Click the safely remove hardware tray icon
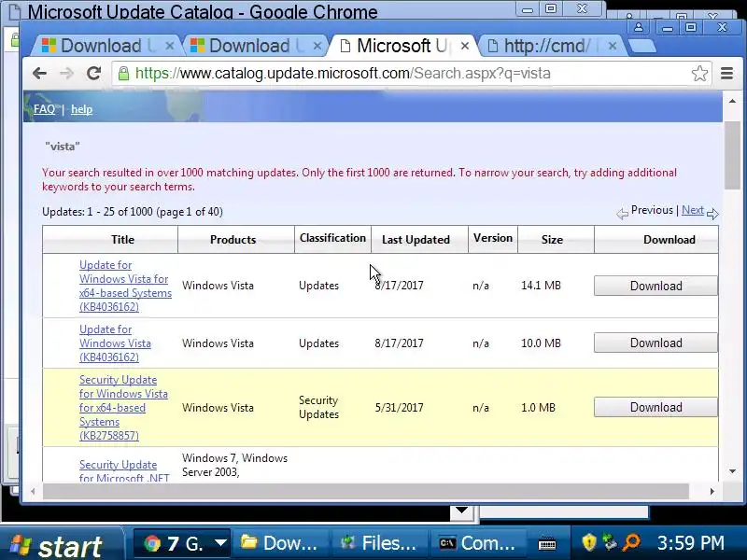 point(610,542)
